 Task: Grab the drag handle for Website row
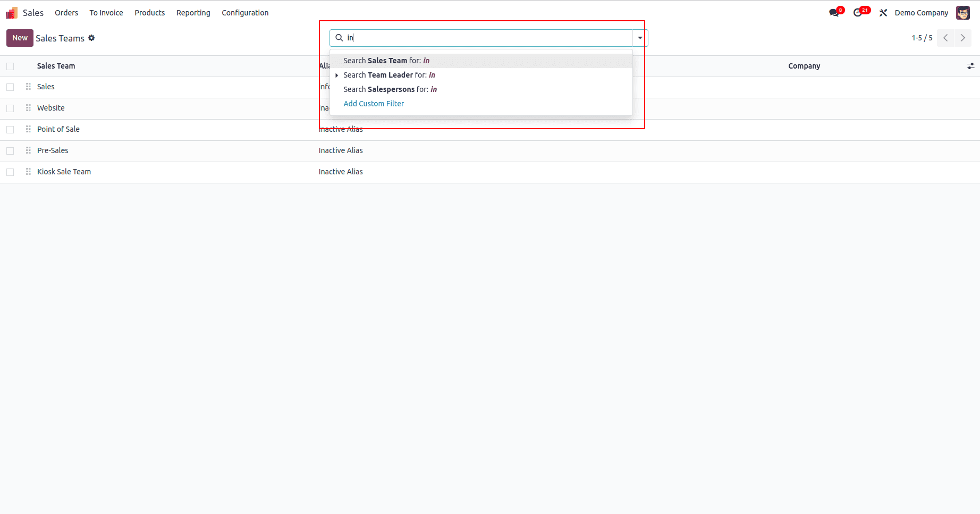pyautogui.click(x=28, y=108)
